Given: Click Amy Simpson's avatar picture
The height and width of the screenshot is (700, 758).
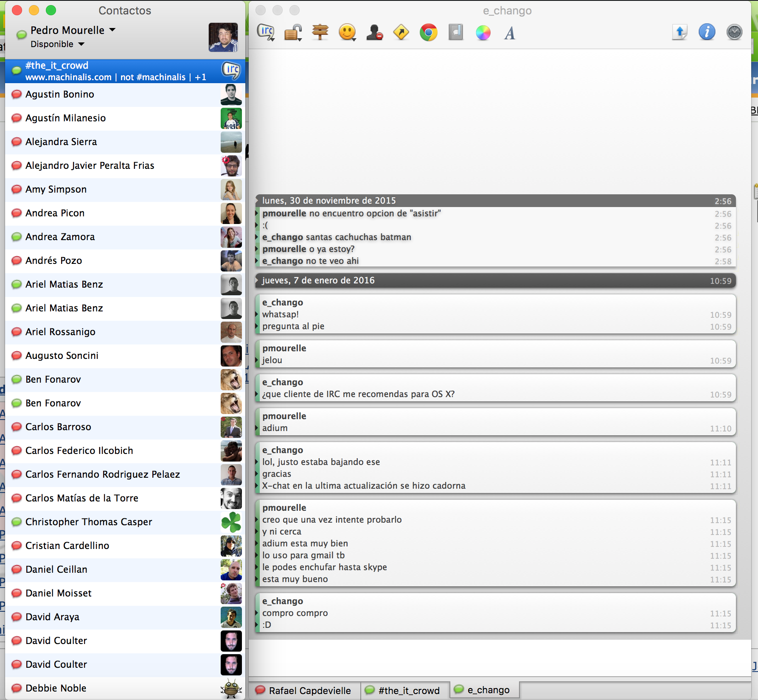Looking at the screenshot, I should (x=231, y=189).
